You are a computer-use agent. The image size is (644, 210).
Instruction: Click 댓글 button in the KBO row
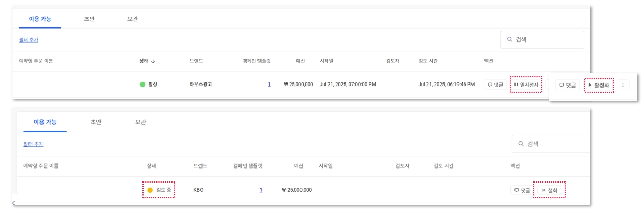(522, 190)
